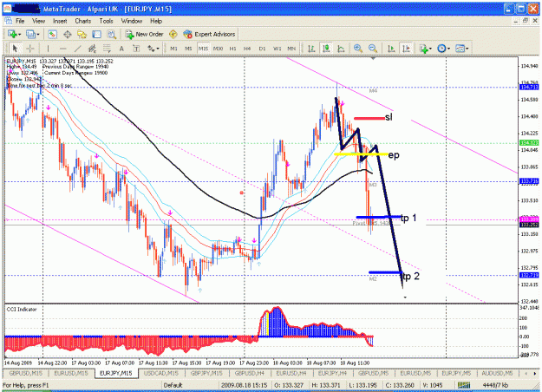Switch to the W1 timeframe

point(278,49)
